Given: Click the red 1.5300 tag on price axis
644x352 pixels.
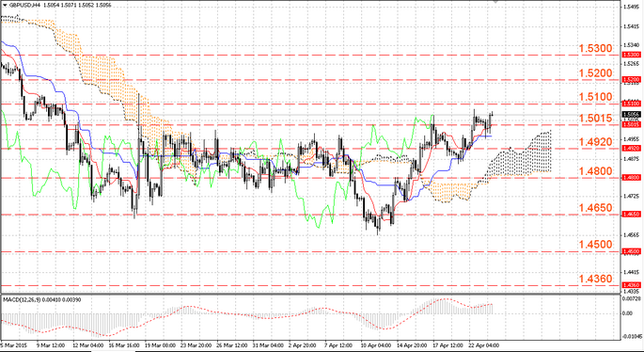Looking at the screenshot, I should [x=631, y=55].
